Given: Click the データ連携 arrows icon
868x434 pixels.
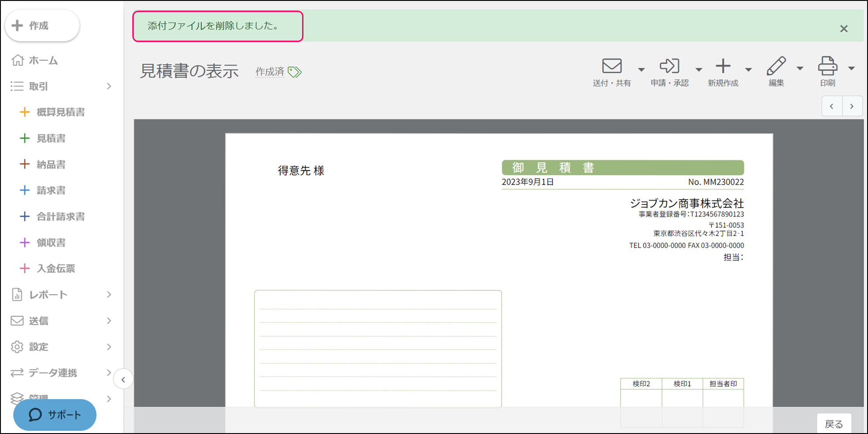Looking at the screenshot, I should tap(17, 373).
